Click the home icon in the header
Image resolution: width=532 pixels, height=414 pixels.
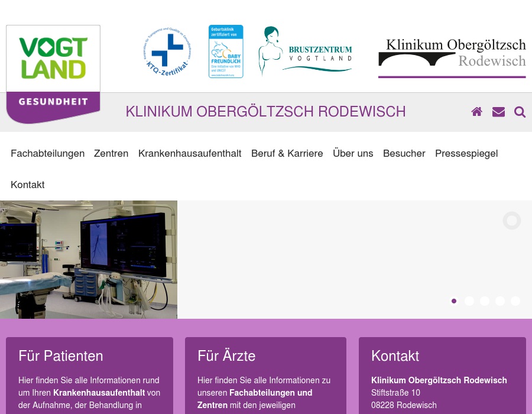[x=476, y=112]
